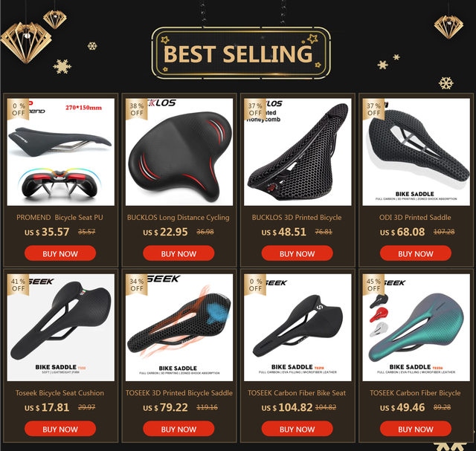Click the TOSEEK 3D Printed Bicycle Saddle title

pos(179,393)
